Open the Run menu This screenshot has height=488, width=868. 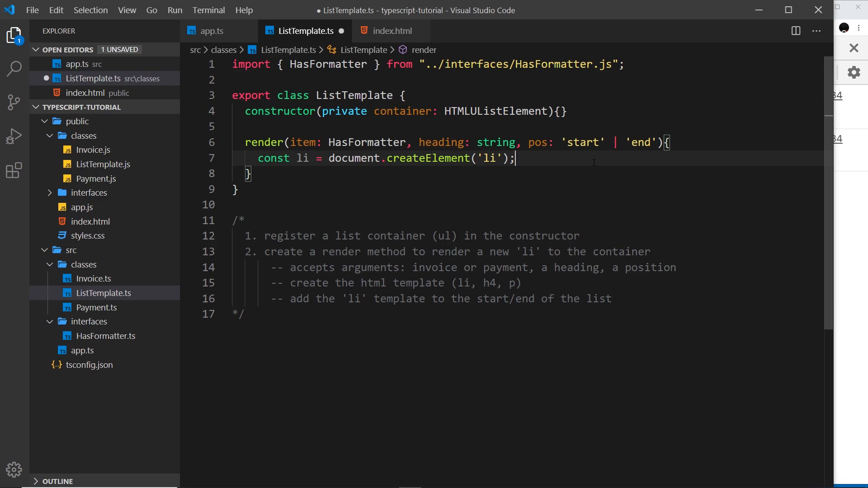click(x=175, y=10)
